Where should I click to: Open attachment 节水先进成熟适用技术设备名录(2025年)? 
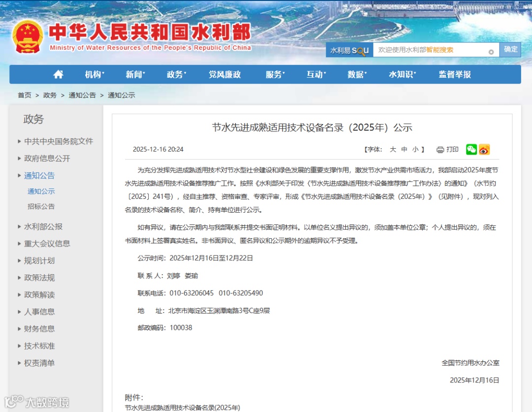click(x=183, y=408)
